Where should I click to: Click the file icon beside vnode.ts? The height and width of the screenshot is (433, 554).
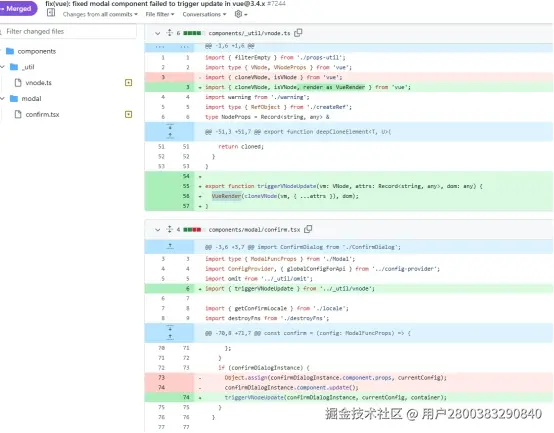click(18, 83)
